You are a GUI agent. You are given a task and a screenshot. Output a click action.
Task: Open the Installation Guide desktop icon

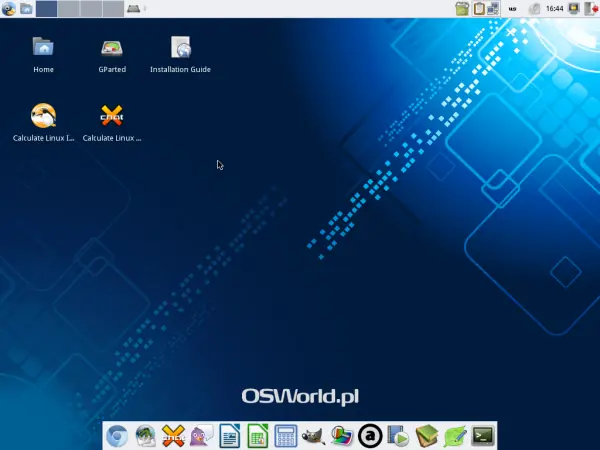pos(180,54)
